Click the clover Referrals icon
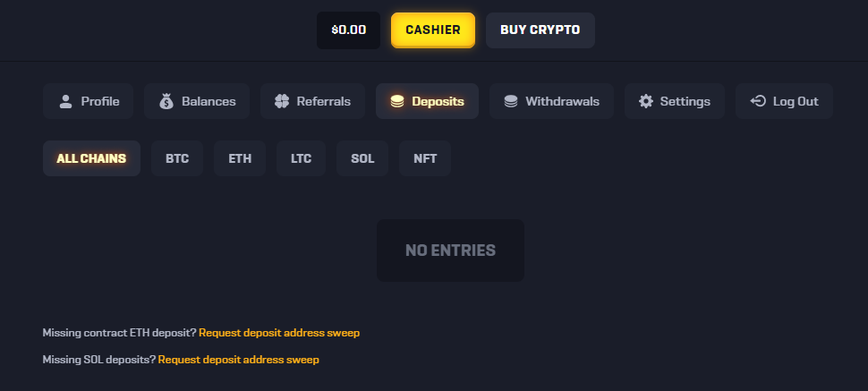This screenshot has width=868, height=391. [x=282, y=101]
